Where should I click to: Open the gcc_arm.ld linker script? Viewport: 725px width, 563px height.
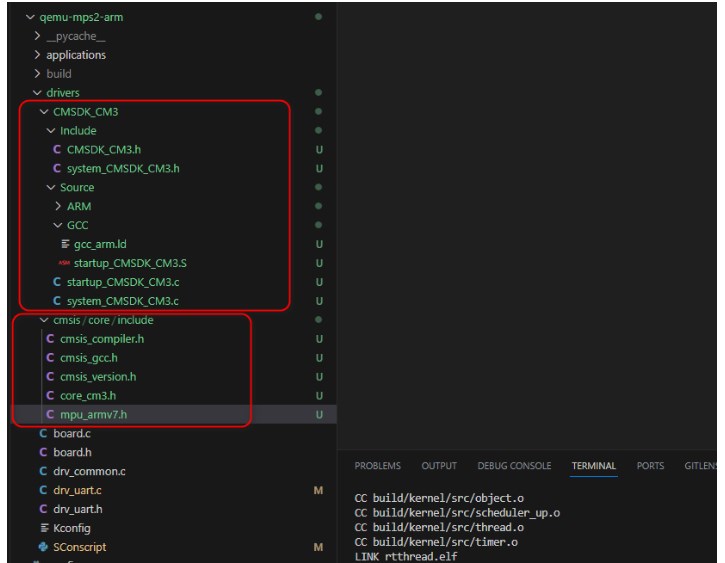pos(100,244)
